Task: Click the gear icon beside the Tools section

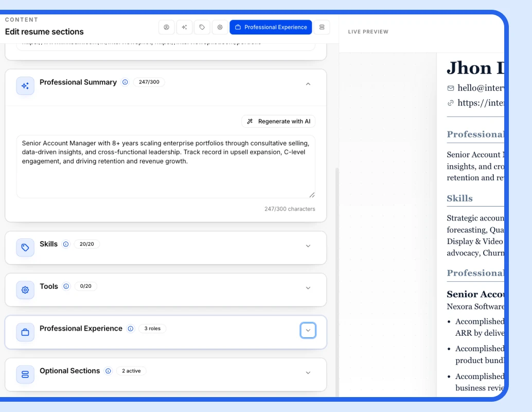Action: (x=25, y=290)
